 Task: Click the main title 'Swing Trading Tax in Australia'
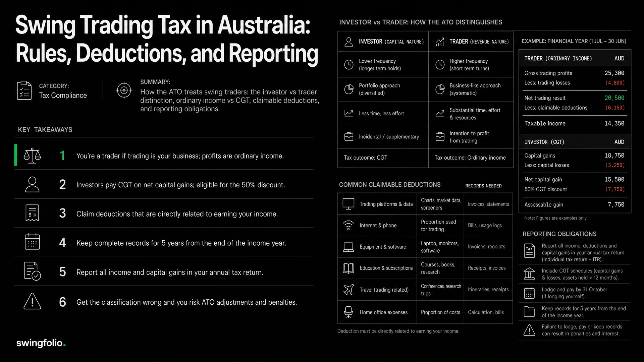(x=163, y=25)
